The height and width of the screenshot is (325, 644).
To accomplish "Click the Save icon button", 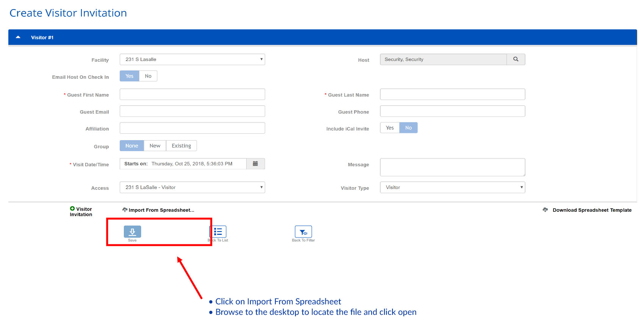I will (x=132, y=231).
